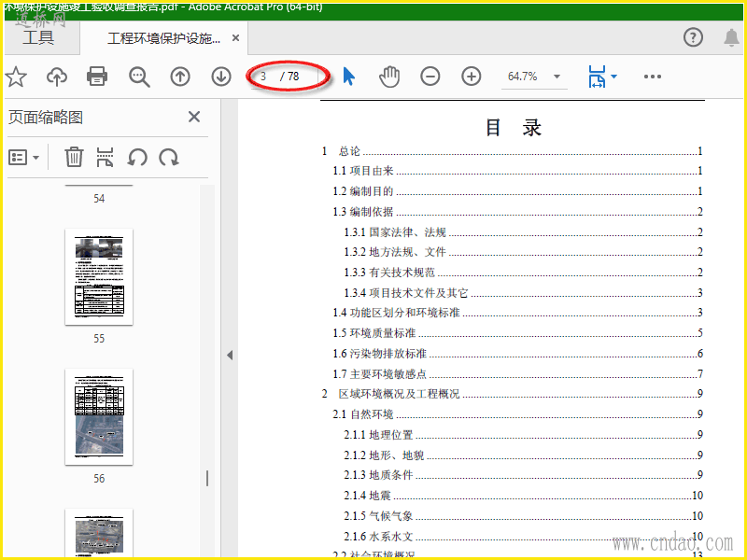This screenshot has width=747, height=560.
Task: Click the star bookmark icon
Action: 16,77
